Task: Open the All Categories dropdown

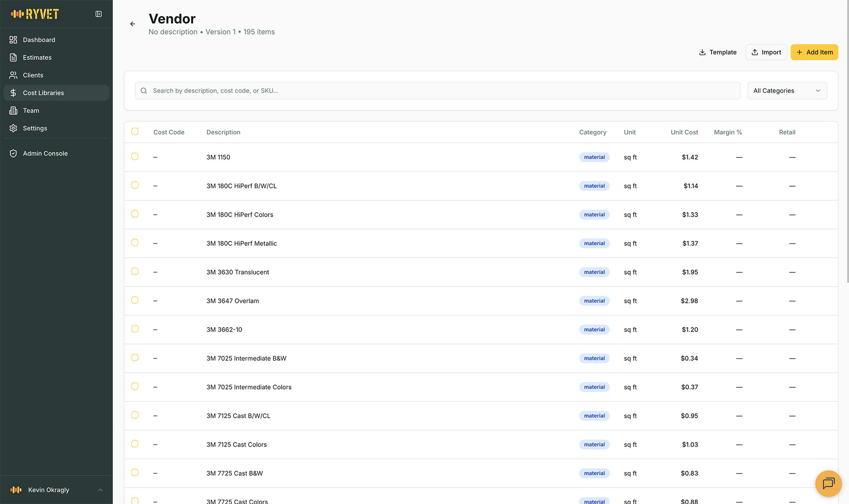Action: pyautogui.click(x=787, y=90)
